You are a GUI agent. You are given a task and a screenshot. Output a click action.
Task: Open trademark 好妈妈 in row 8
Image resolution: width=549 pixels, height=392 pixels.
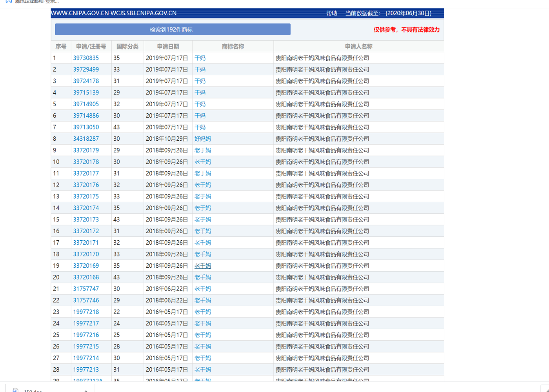pos(203,139)
